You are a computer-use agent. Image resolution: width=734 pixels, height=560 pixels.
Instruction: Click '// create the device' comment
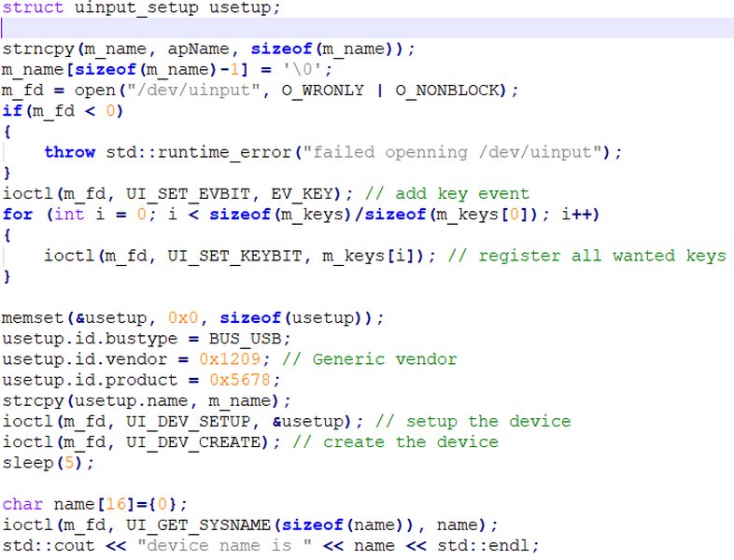[396, 442]
